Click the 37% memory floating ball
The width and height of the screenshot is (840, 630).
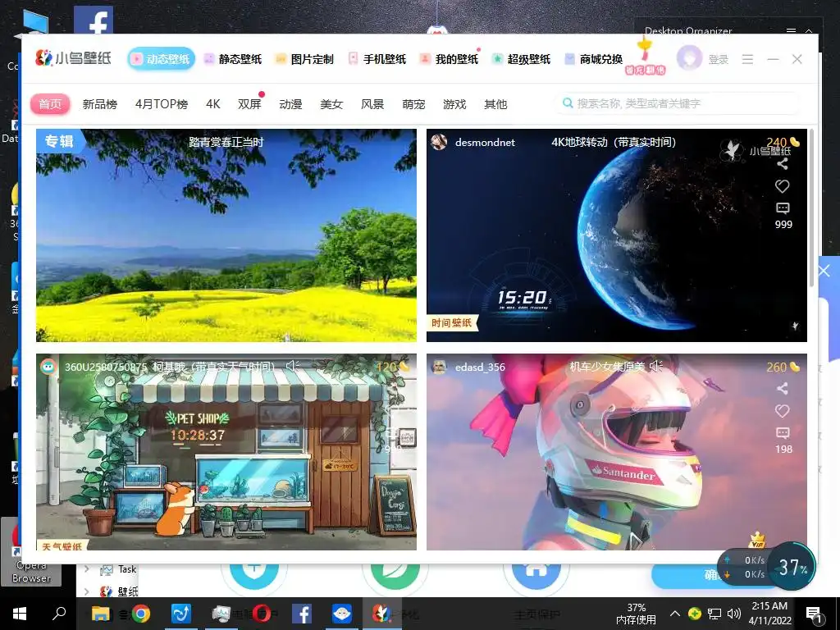pyautogui.click(x=792, y=567)
